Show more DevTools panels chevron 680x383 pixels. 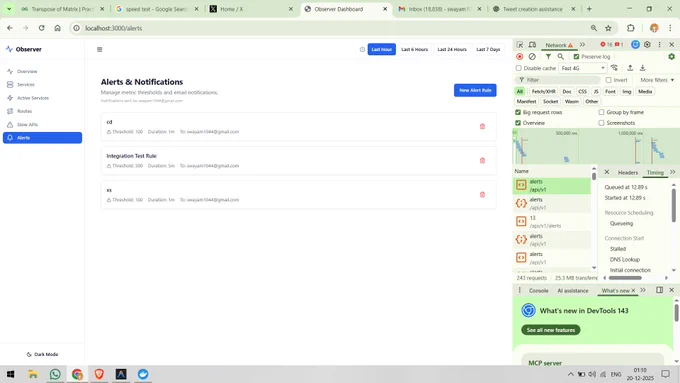(x=582, y=45)
